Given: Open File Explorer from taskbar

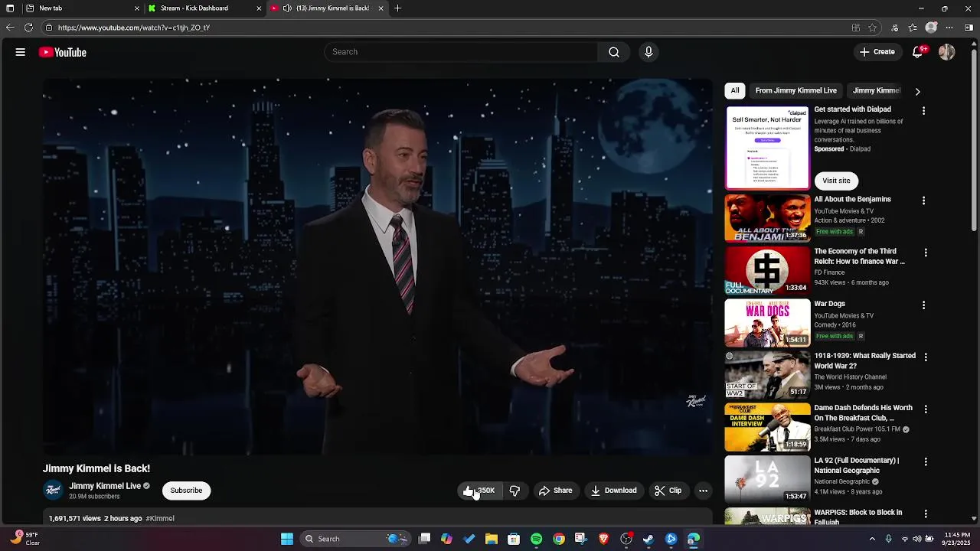Looking at the screenshot, I should pyautogui.click(x=492, y=539).
